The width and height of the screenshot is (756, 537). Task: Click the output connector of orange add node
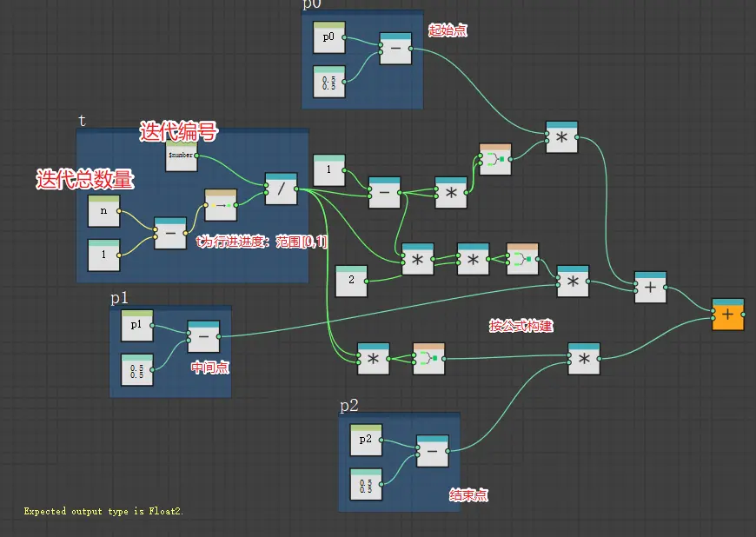[743, 315]
